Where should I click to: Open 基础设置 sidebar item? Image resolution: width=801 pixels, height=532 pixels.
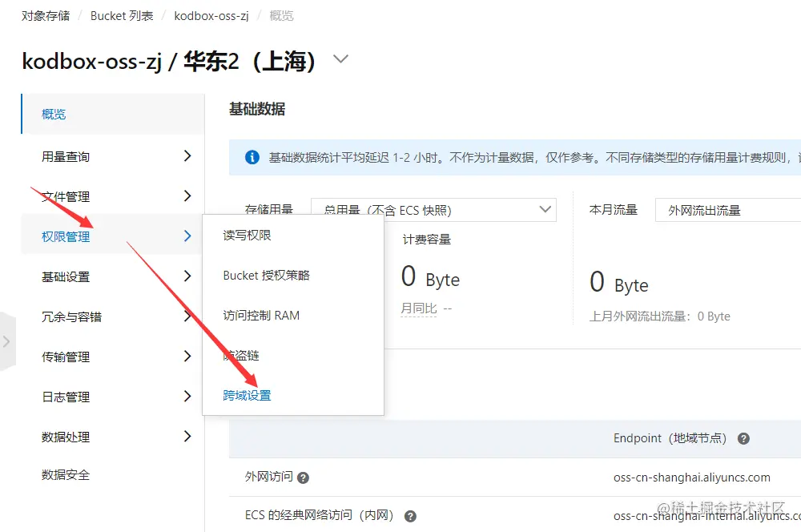click(x=66, y=276)
